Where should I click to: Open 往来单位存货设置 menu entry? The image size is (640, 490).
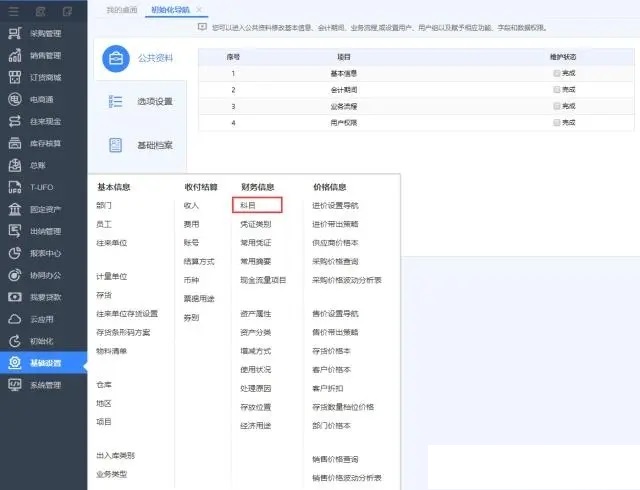tap(127, 314)
